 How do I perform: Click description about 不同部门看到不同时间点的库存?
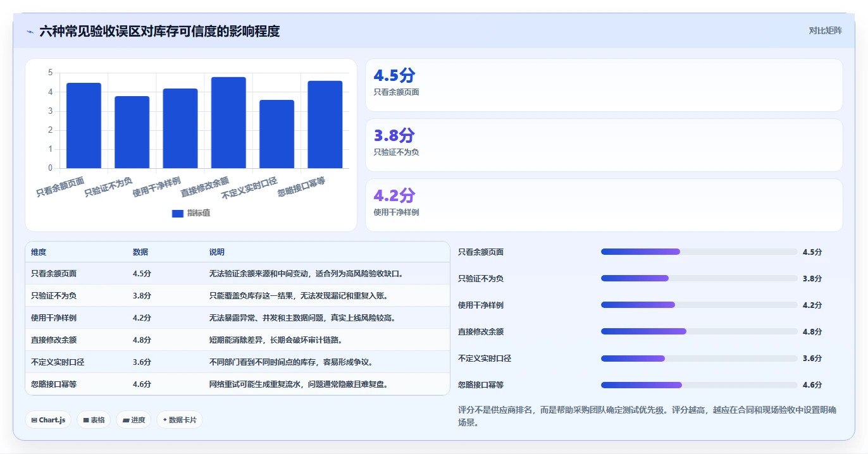291,362
